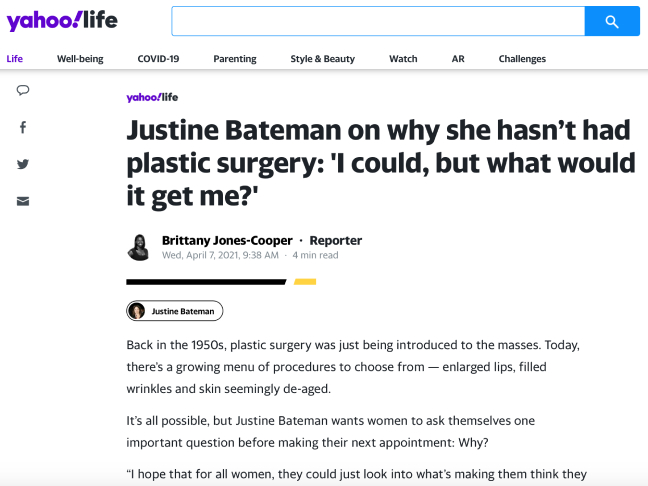Viewport: 648px width, 486px height.
Task: Open the Well-being navigation tab
Action: 80,59
